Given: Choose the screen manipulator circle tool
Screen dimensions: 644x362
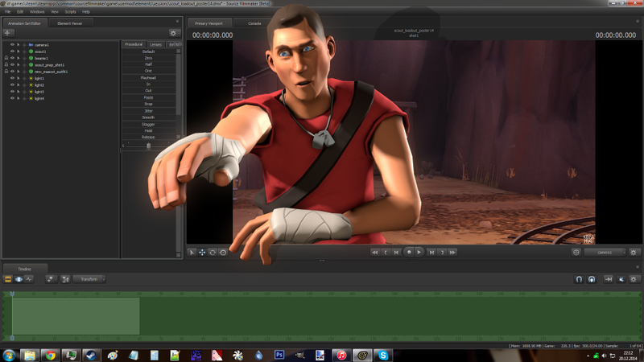Looking at the screenshot, I should coord(223,253).
